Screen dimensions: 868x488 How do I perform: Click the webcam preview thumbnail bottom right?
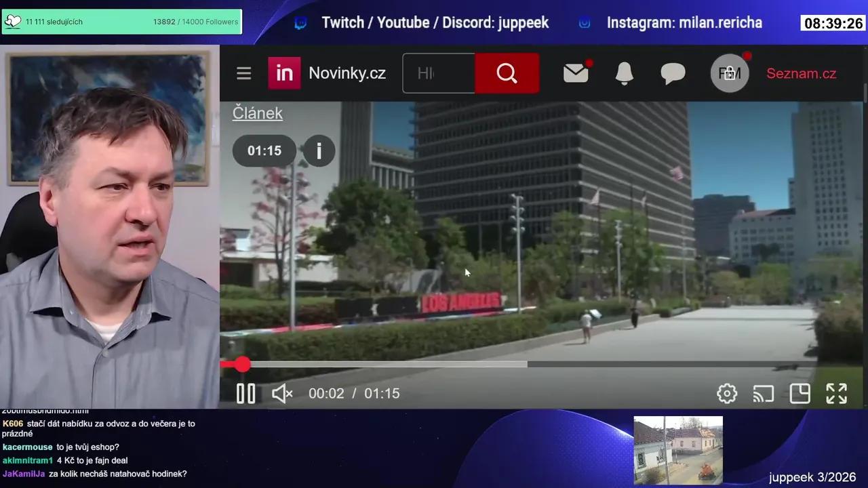click(x=678, y=450)
